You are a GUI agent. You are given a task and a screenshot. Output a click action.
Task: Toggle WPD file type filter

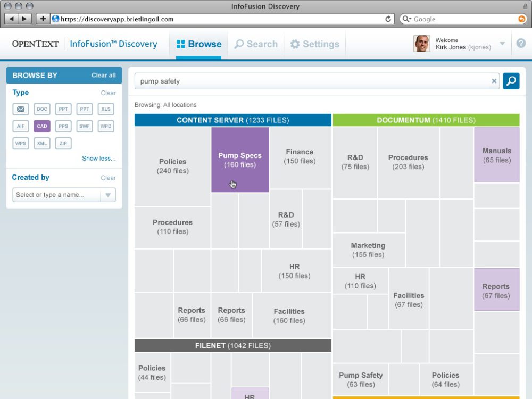106,126
